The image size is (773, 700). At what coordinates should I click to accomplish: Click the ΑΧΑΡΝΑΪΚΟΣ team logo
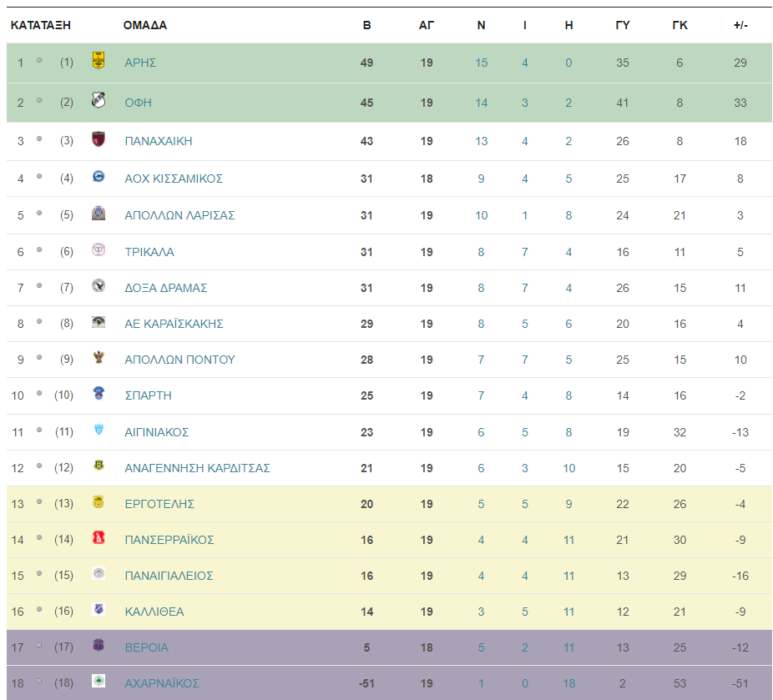click(x=99, y=681)
